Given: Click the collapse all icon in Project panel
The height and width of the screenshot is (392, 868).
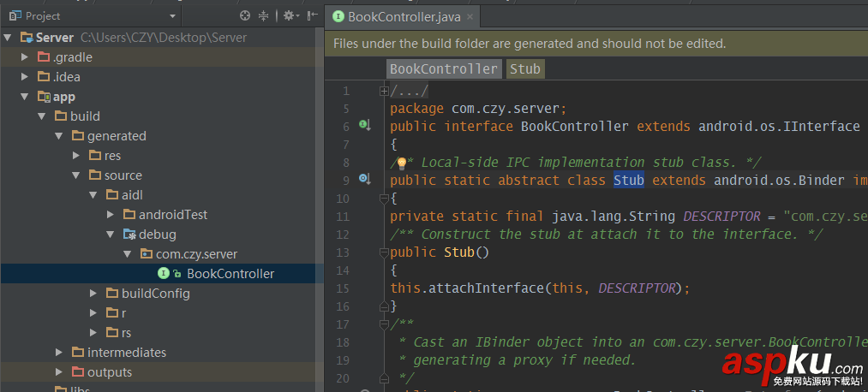Looking at the screenshot, I should 264,15.
